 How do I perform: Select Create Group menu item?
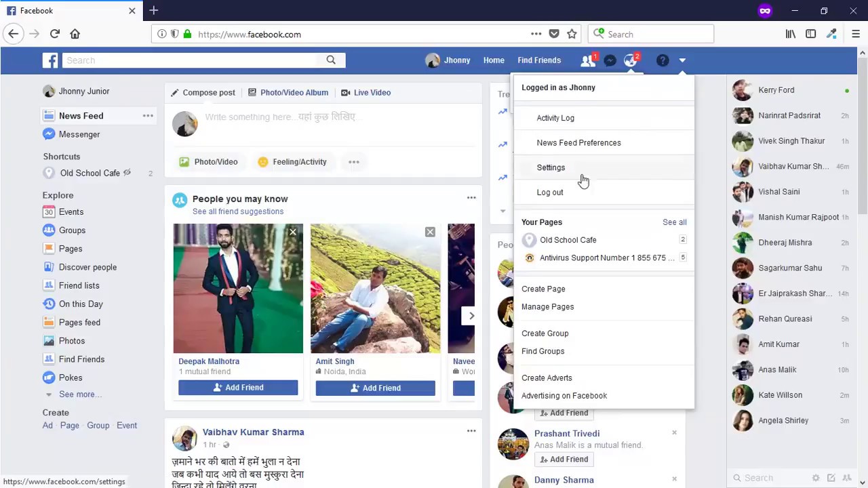[x=545, y=333]
